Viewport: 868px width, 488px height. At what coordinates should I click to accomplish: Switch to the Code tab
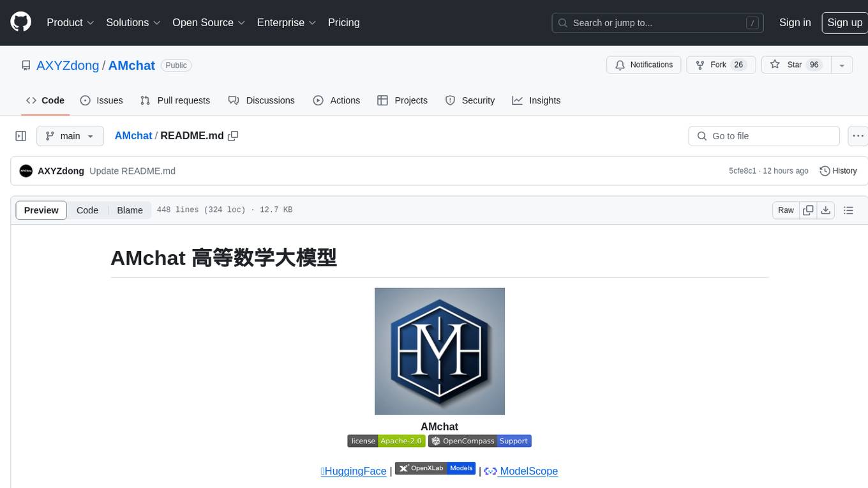coord(45,100)
